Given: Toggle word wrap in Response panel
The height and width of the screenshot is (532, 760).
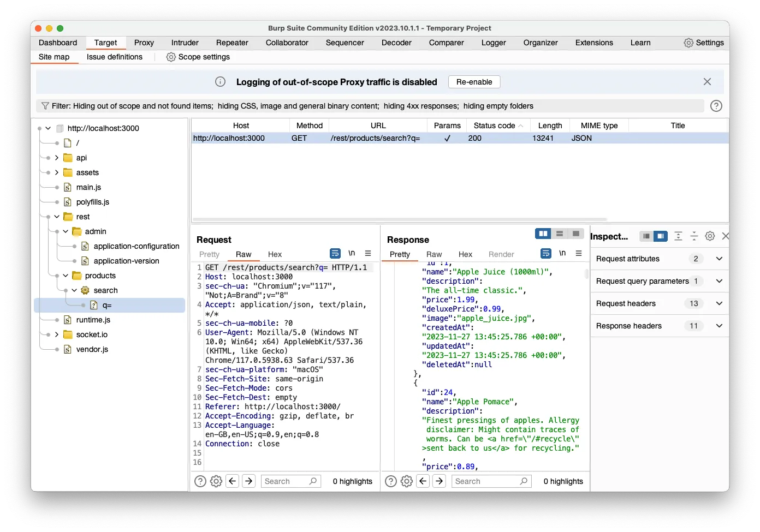Looking at the screenshot, I should pyautogui.click(x=546, y=253).
